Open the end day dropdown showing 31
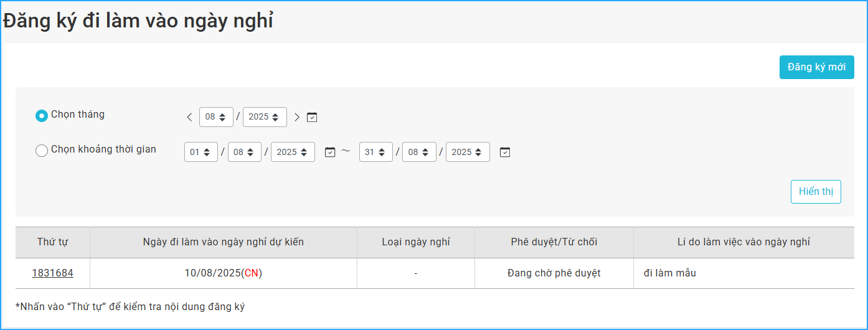The height and width of the screenshot is (330, 868). click(x=375, y=152)
